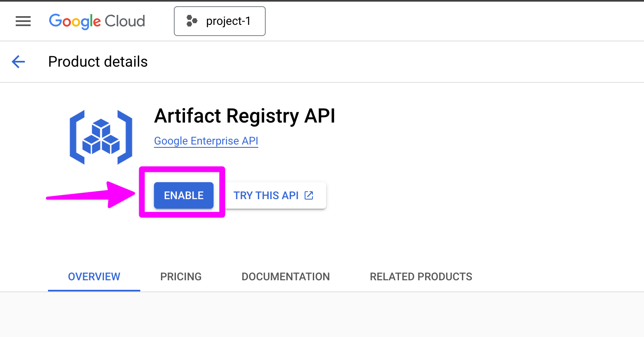Image resolution: width=644 pixels, height=337 pixels.
Task: Open the Google Enterprise API link
Action: click(206, 141)
